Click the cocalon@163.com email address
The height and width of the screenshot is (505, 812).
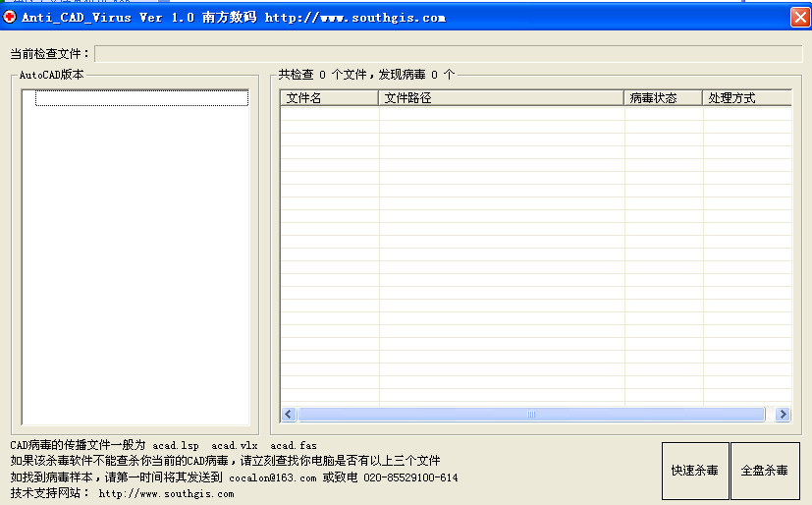[x=272, y=478]
